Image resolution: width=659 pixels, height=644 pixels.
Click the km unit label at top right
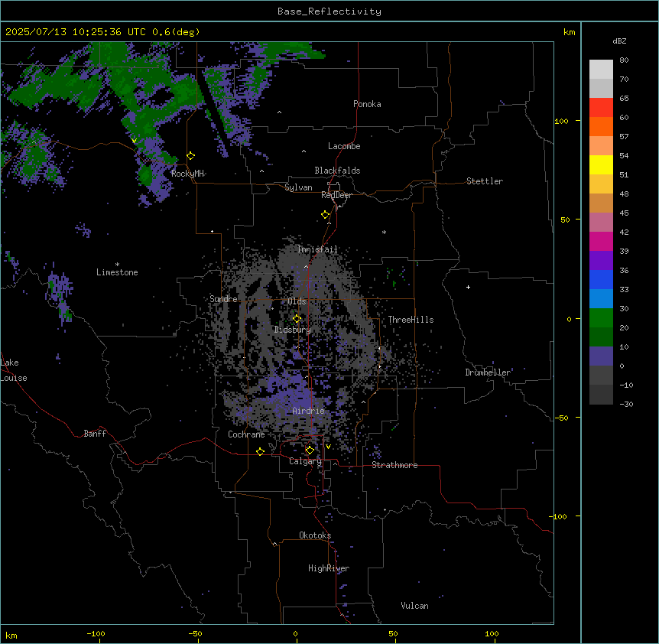click(570, 32)
